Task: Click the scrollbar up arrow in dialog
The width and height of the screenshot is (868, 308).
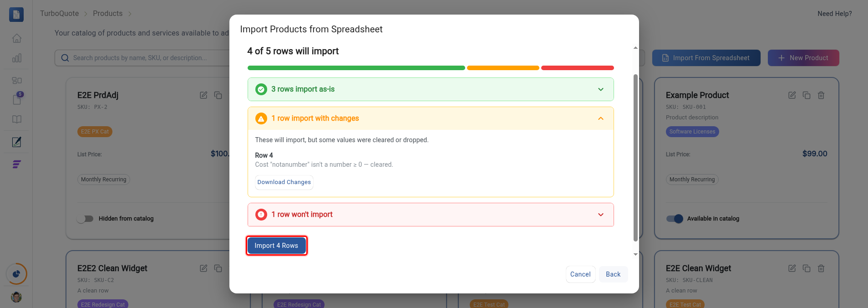Action: [635, 48]
